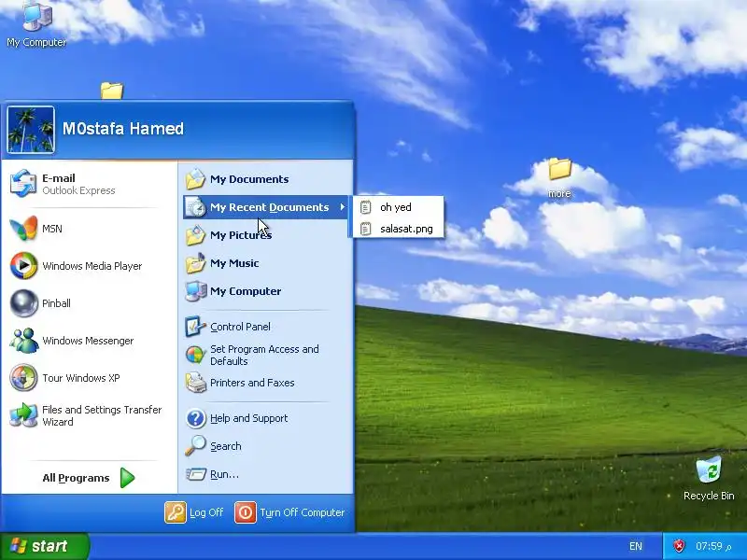The height and width of the screenshot is (560, 747).
Task: Click the Start button
Action: (45, 546)
